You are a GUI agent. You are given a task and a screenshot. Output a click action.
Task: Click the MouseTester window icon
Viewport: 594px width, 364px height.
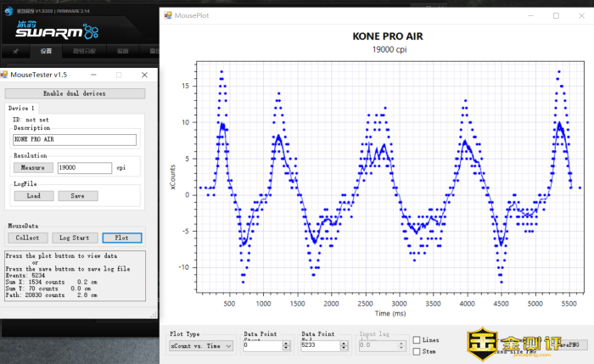5,75
